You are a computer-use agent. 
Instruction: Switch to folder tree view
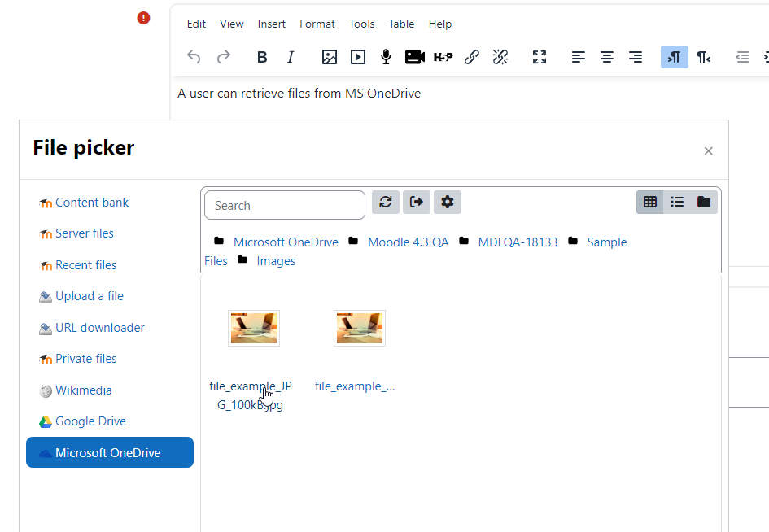[x=704, y=202]
